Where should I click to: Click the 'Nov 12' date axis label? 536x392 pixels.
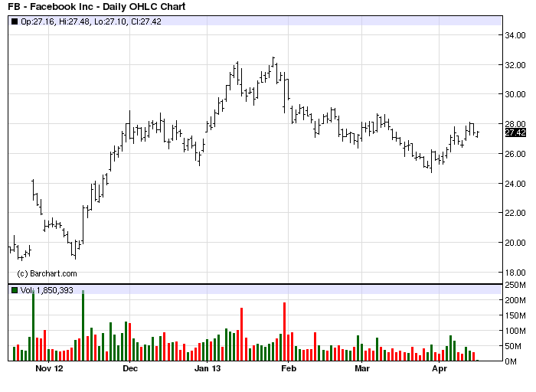tap(49, 368)
